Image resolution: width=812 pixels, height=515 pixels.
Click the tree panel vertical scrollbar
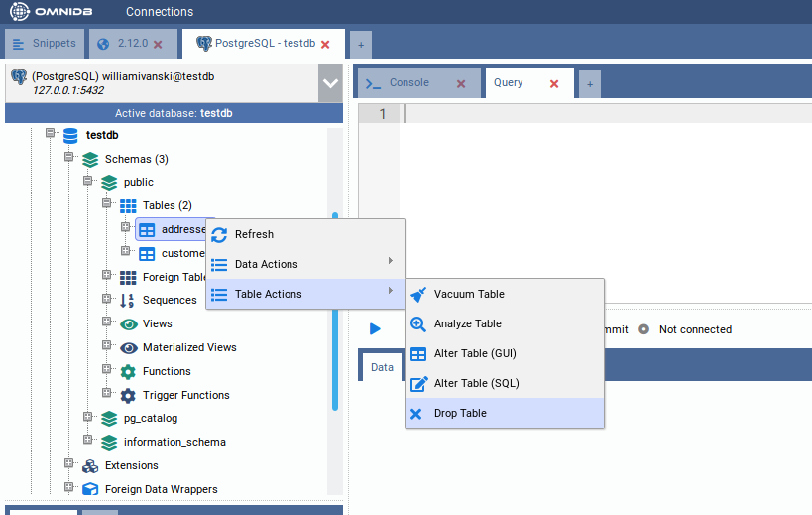coord(335,311)
